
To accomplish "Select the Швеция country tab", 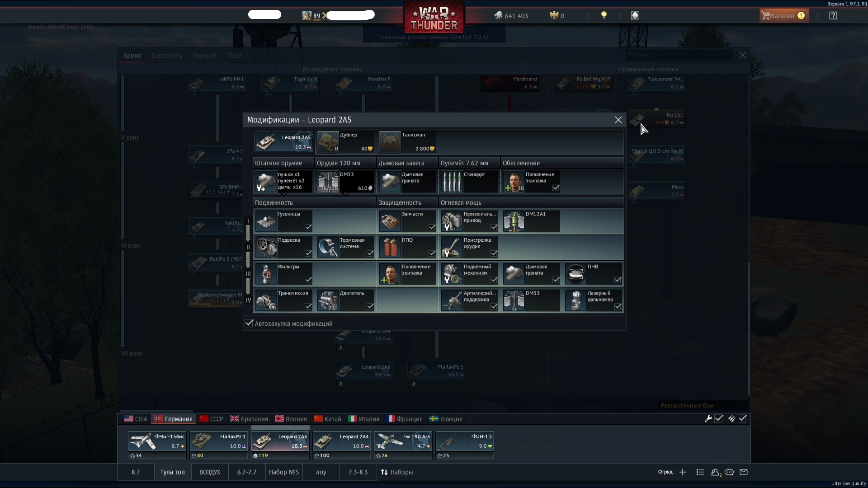I will point(446,419).
